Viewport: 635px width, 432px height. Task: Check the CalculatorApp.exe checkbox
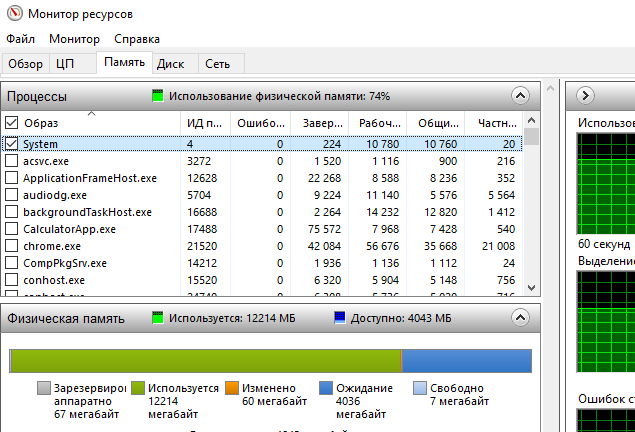click(11, 229)
